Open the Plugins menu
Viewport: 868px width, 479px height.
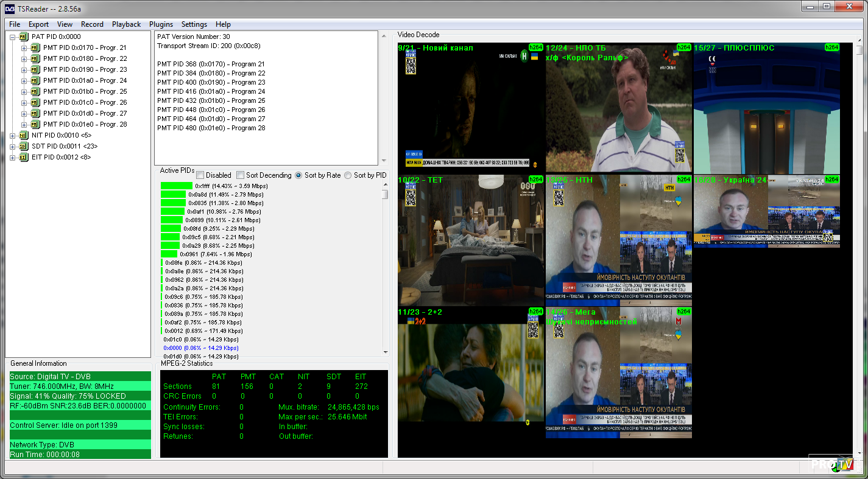point(161,24)
